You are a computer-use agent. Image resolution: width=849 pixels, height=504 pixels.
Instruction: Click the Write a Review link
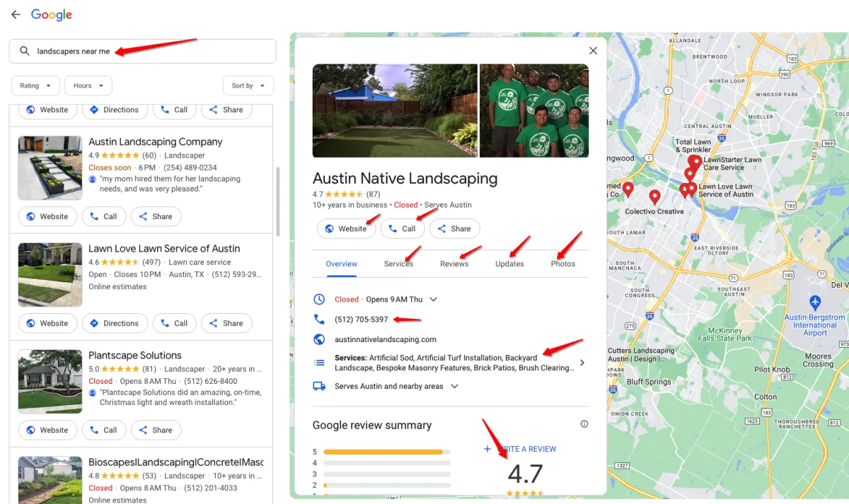pos(520,449)
